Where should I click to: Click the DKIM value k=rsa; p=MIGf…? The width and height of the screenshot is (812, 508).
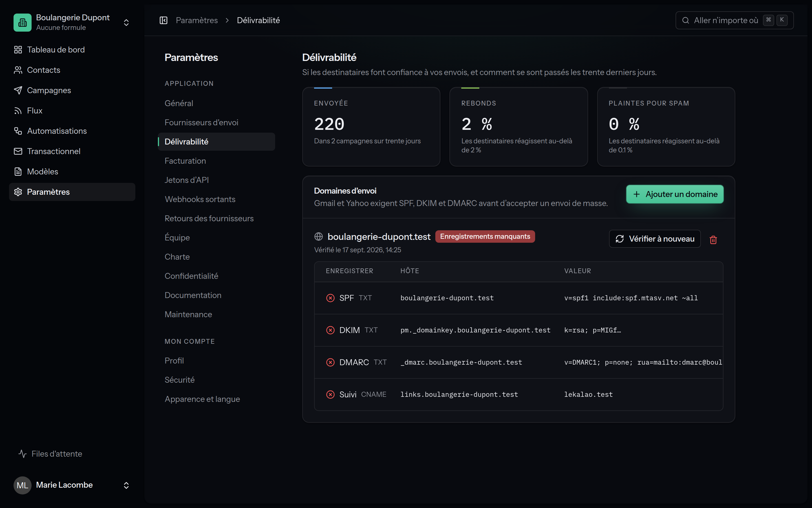[593, 330]
